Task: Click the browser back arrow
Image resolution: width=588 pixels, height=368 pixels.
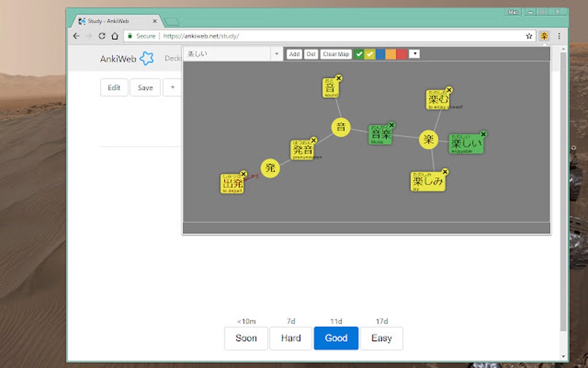Action: tap(77, 36)
